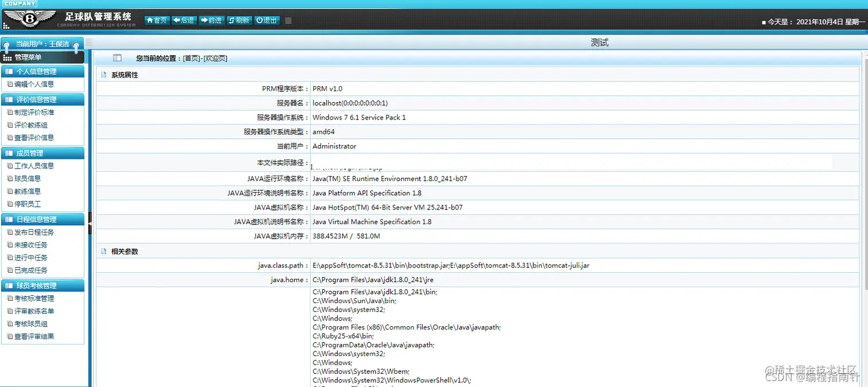Click the document icon beside 相关参数

click(104, 251)
